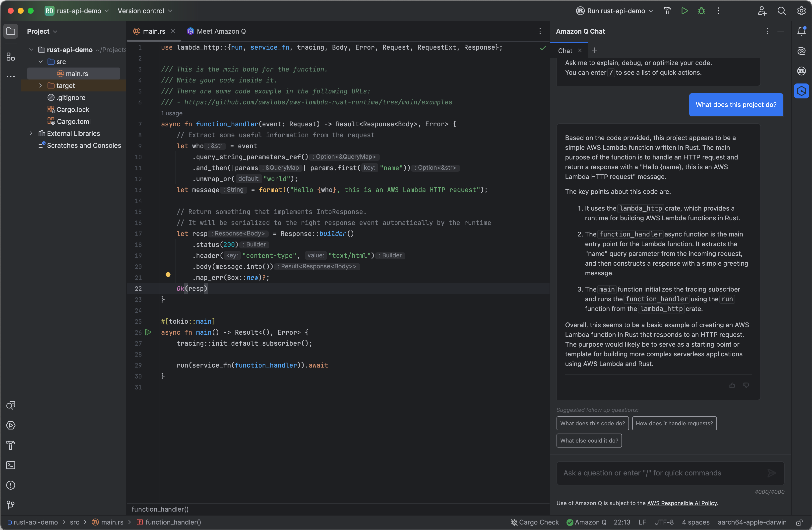The image size is (812, 530).
Task: Open editor tabs options menu
Action: 540,31
